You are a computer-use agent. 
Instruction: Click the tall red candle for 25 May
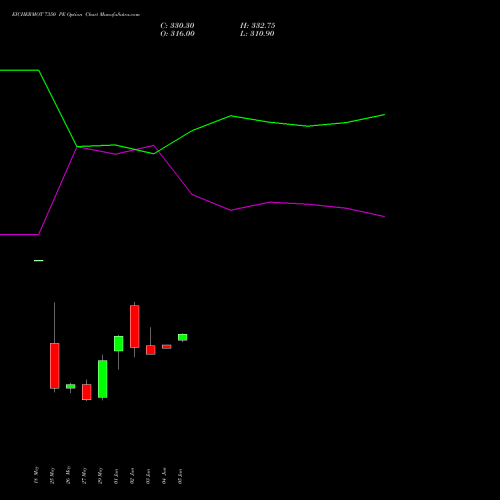coord(55,366)
